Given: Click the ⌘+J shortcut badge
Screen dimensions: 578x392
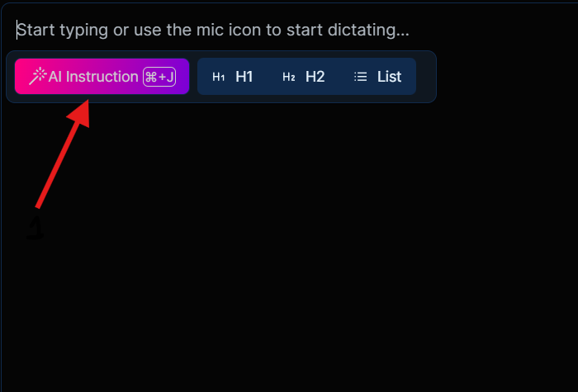Looking at the screenshot, I should pos(159,77).
